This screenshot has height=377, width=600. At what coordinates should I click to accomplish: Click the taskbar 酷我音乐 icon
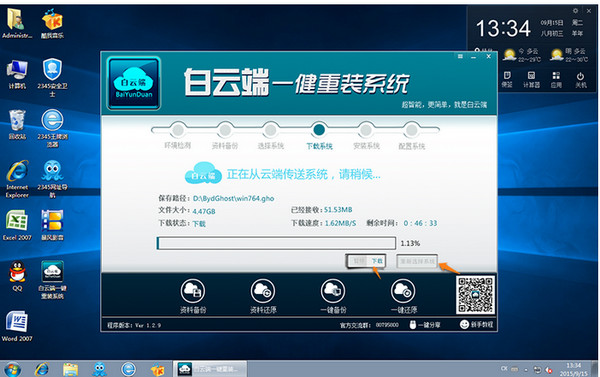coord(157,370)
